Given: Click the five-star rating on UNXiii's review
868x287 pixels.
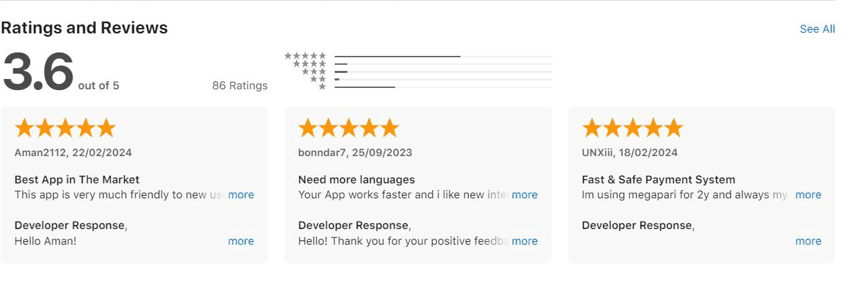Looking at the screenshot, I should pyautogui.click(x=632, y=128).
